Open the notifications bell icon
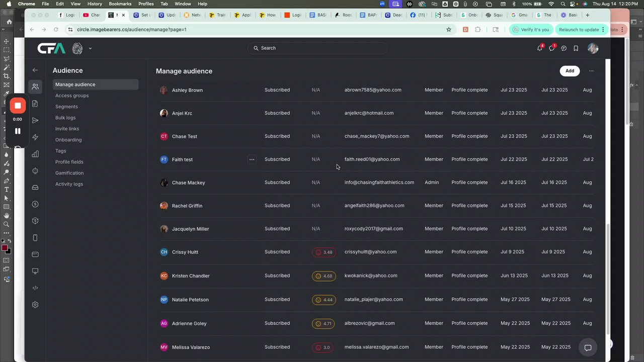 click(x=539, y=48)
